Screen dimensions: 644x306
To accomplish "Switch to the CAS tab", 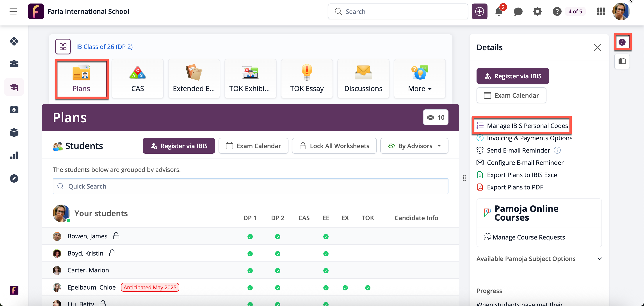I will pyautogui.click(x=137, y=79).
